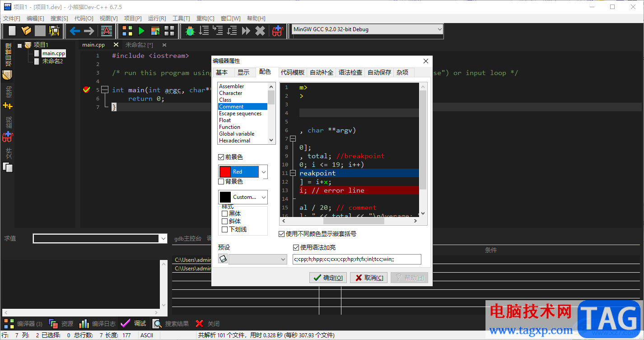Screen dimensions: 644x340
Task: Click the file extensions input field
Action: [357, 259]
